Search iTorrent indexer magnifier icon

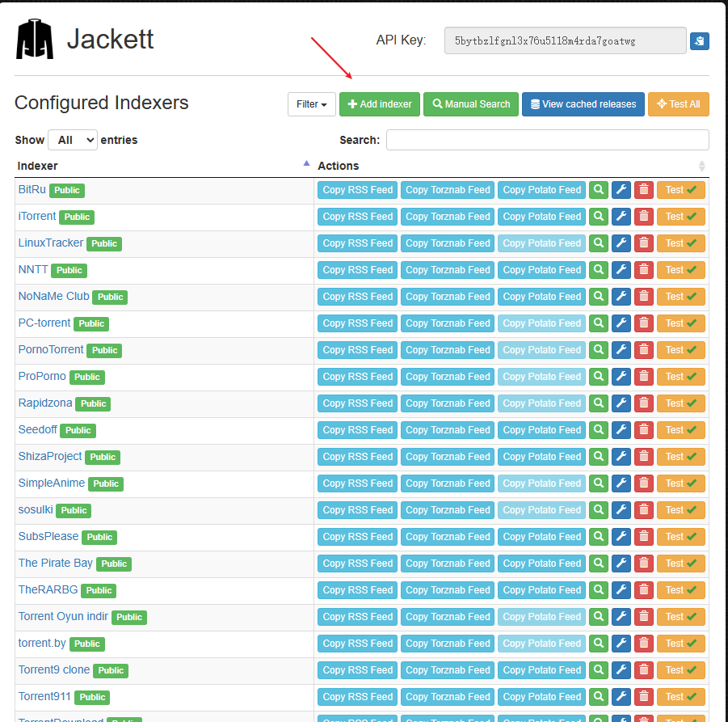pyautogui.click(x=599, y=217)
